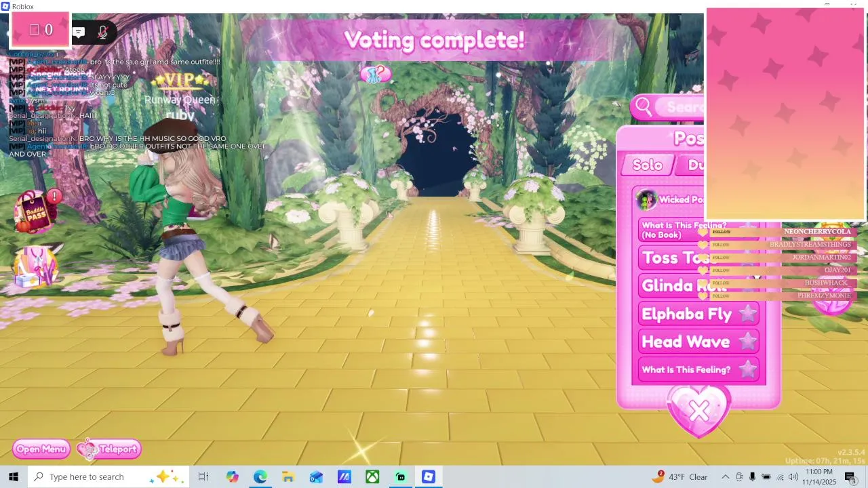Click the battery tray icon
Image resolution: width=868 pixels, height=488 pixels.
(766, 476)
